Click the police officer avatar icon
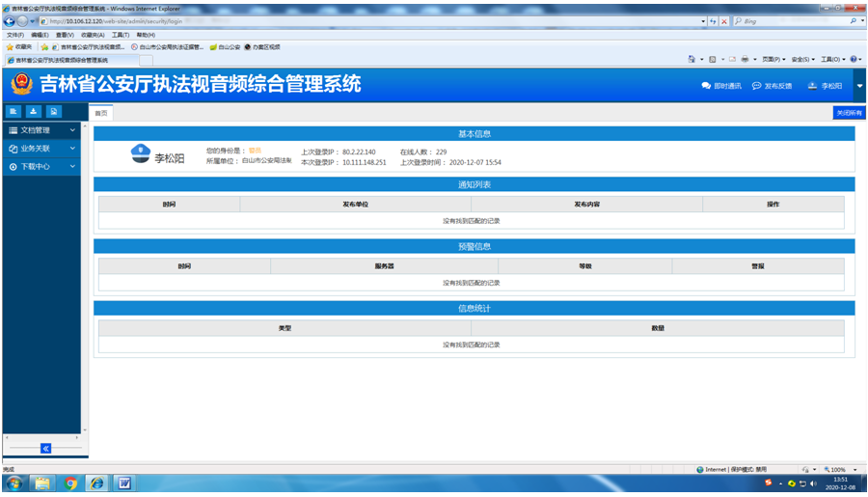This screenshot has height=497, width=868. [x=141, y=153]
